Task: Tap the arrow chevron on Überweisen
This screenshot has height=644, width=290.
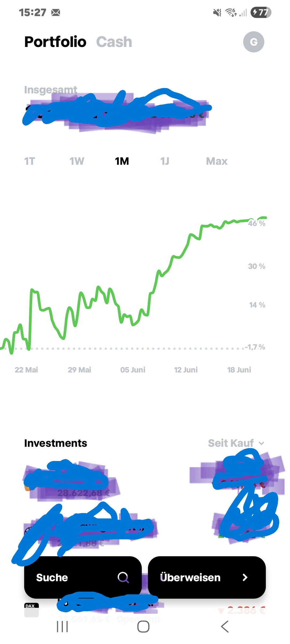Action: click(245, 577)
